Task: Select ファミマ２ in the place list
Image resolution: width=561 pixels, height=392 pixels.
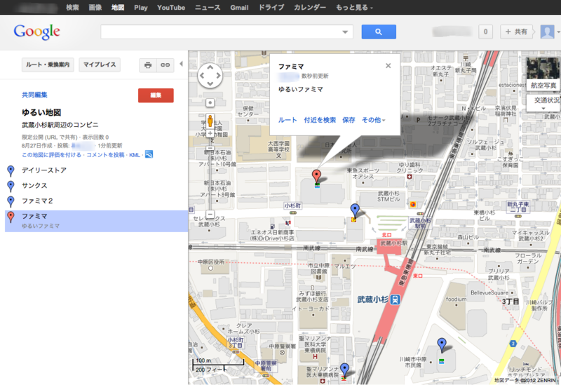Action: point(37,201)
